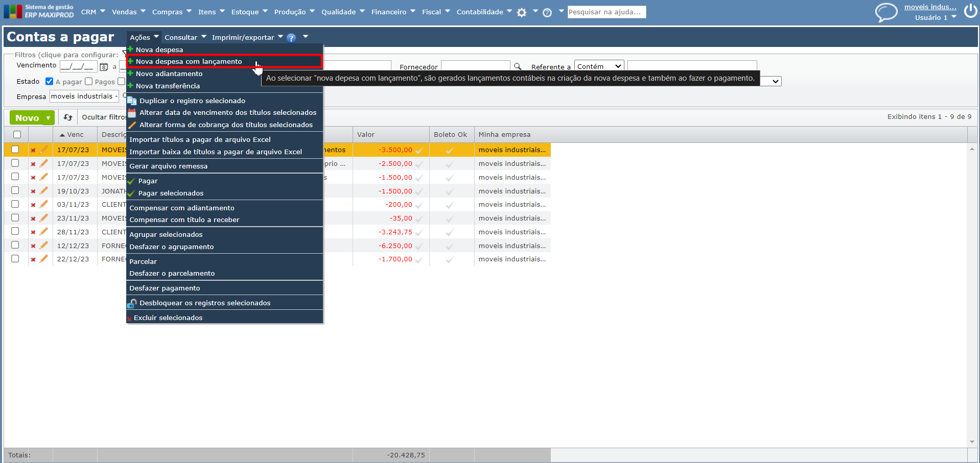Click the Pesquisar na ajuda search field

[606, 12]
